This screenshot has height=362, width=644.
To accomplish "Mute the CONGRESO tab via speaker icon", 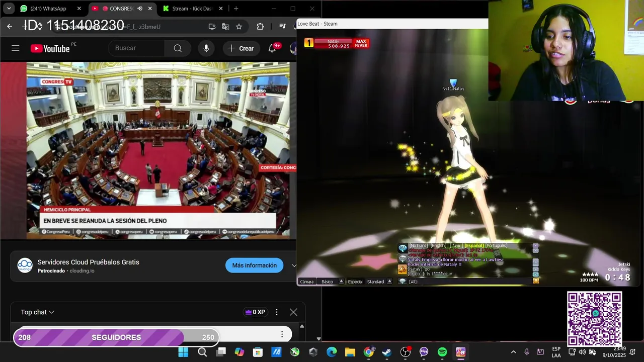I will coord(140,9).
